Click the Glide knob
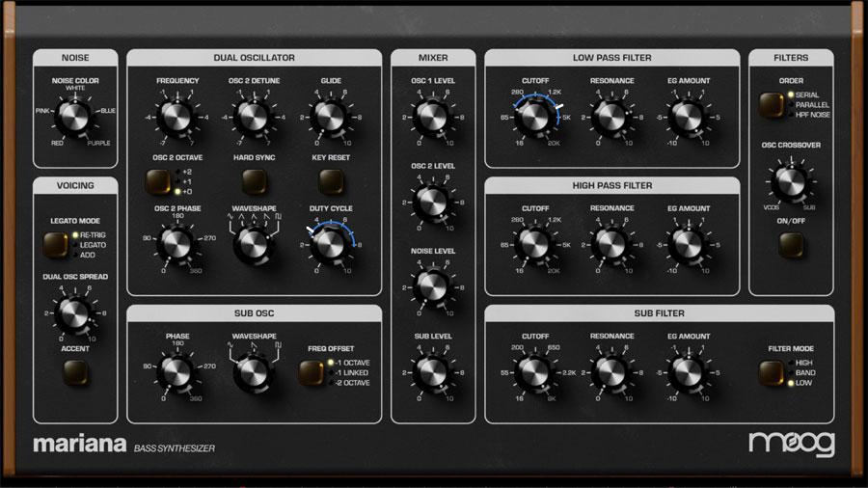Viewport: 868px width, 488px height. click(331, 117)
